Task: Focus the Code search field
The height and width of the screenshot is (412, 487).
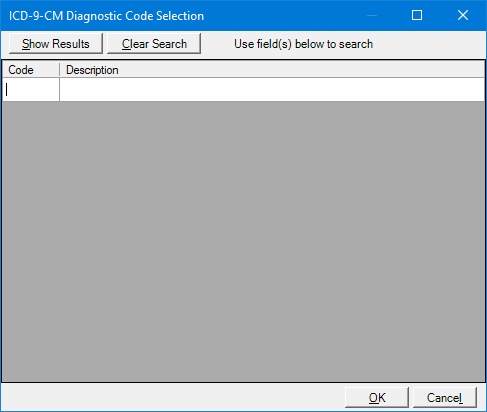Action: coord(31,90)
